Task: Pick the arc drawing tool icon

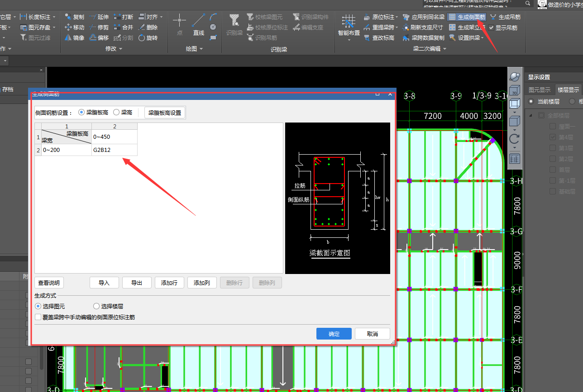Action: [213, 17]
